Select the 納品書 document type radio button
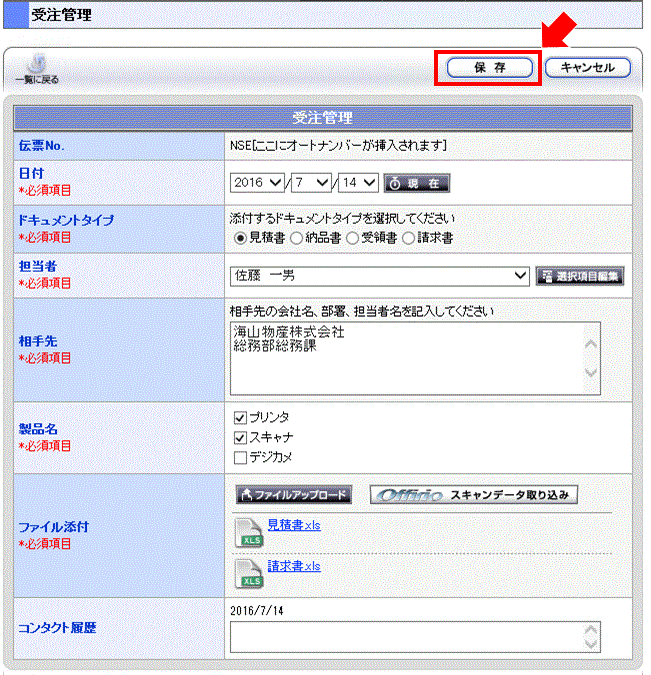651x675 pixels. coord(296,238)
